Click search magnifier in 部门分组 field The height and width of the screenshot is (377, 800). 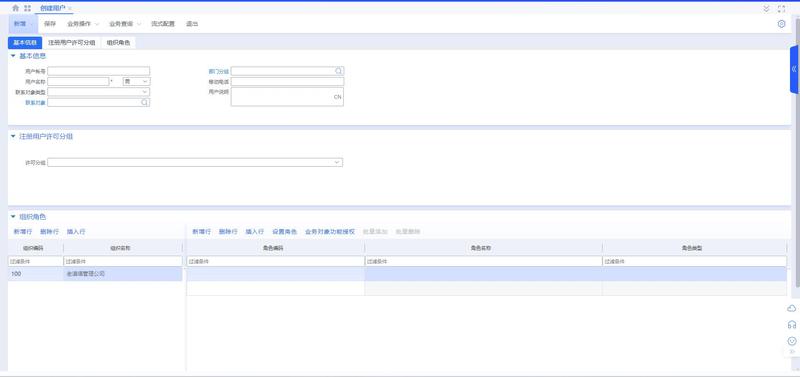[339, 71]
